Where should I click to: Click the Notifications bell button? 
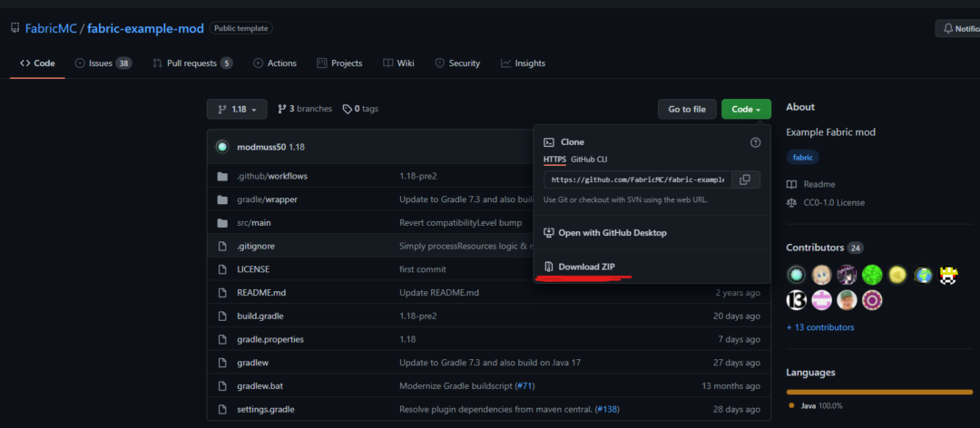[x=957, y=28]
